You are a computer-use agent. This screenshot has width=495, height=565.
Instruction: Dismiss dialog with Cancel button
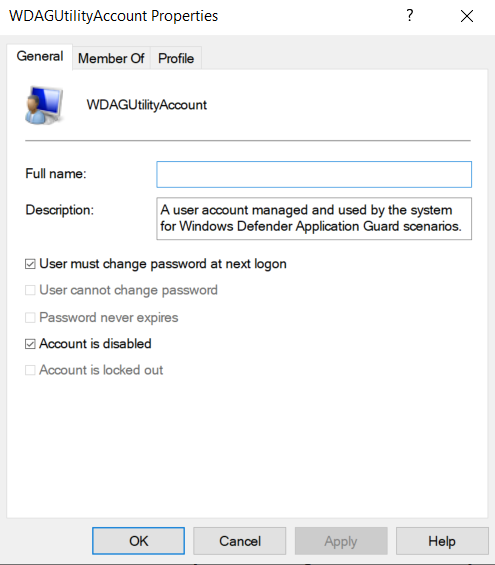coord(240,541)
